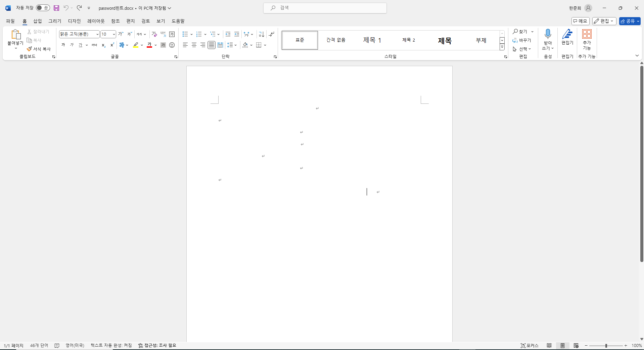Open font color dropdown arrow
Image resolution: width=644 pixels, height=350 pixels.
click(x=155, y=45)
